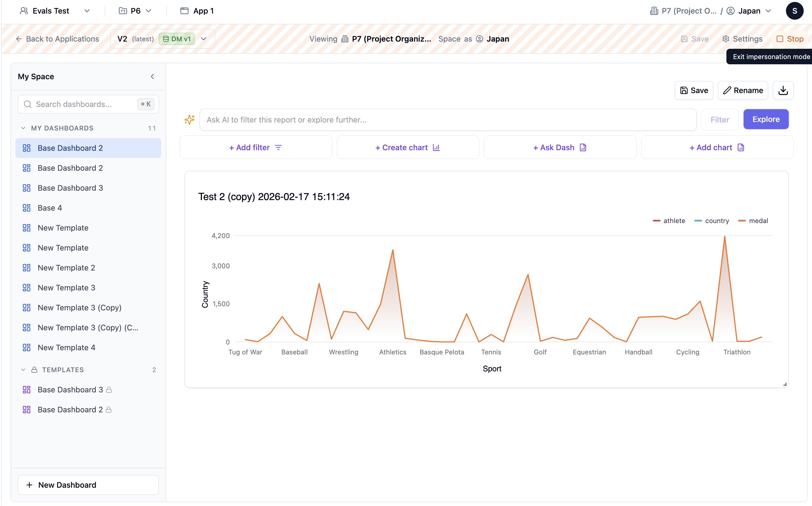Click the Explore button
This screenshot has width=812, height=506.
pyautogui.click(x=765, y=119)
